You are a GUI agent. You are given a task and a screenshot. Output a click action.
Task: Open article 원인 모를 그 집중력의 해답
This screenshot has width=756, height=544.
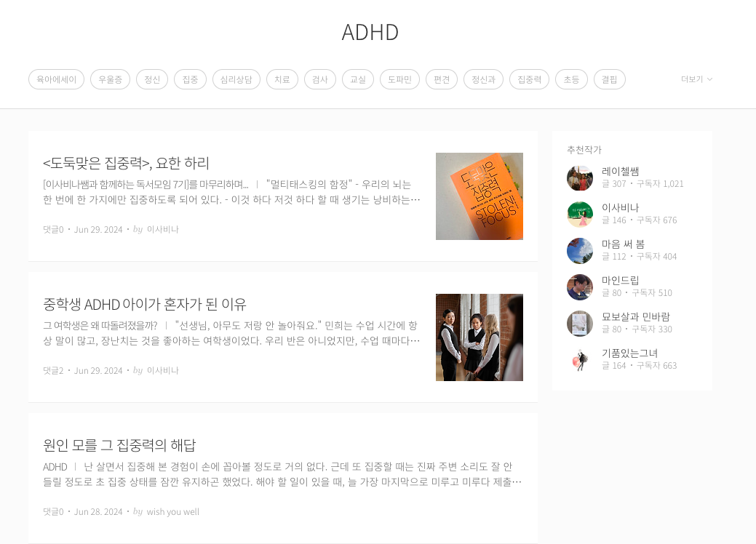119,445
